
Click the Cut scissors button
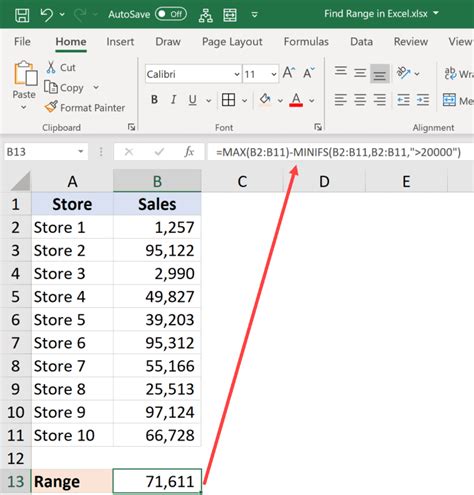coord(61,67)
